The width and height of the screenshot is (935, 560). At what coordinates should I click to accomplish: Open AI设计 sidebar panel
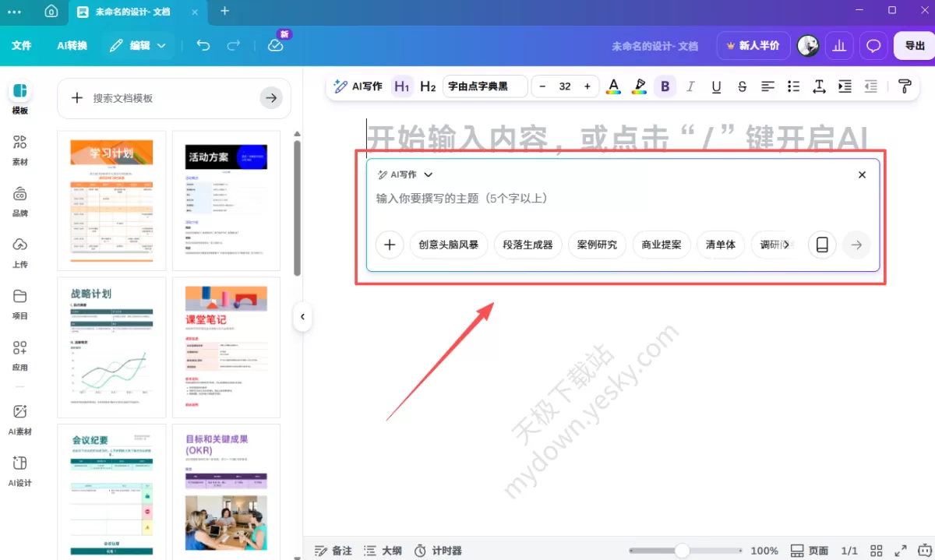[x=20, y=471]
